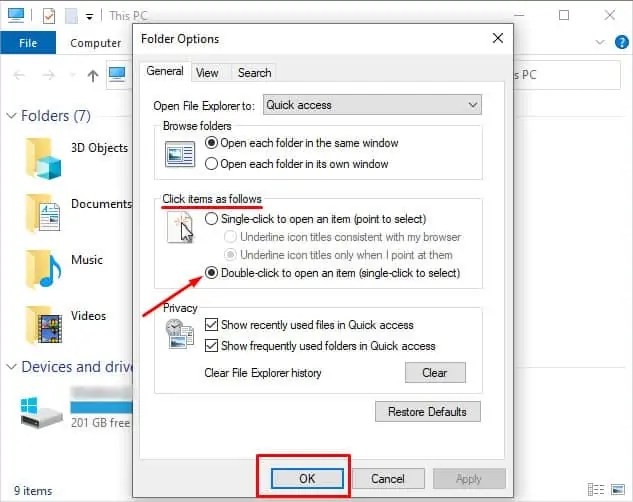
Task: Select Open each folder in its own window
Action: 297,164
